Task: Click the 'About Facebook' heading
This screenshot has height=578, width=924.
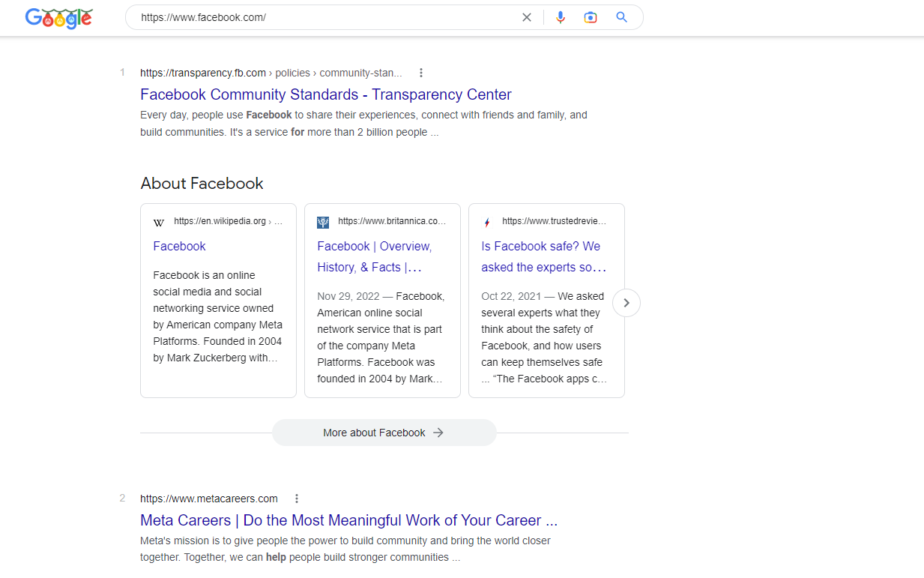Action: coord(202,183)
